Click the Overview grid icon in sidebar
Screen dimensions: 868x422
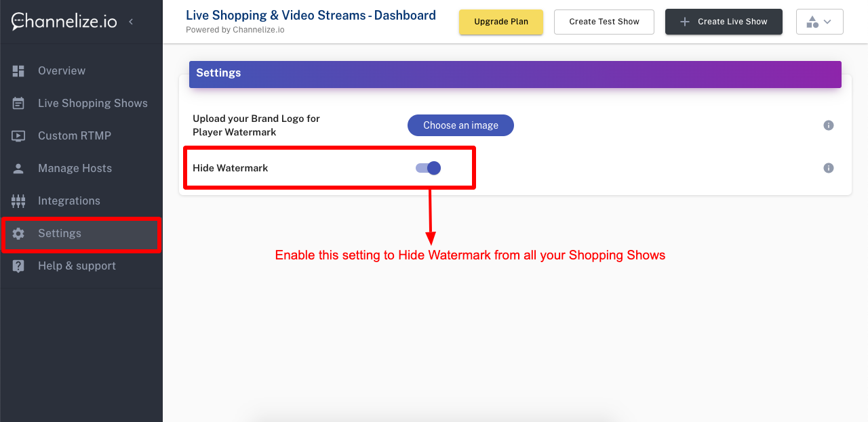click(x=18, y=71)
